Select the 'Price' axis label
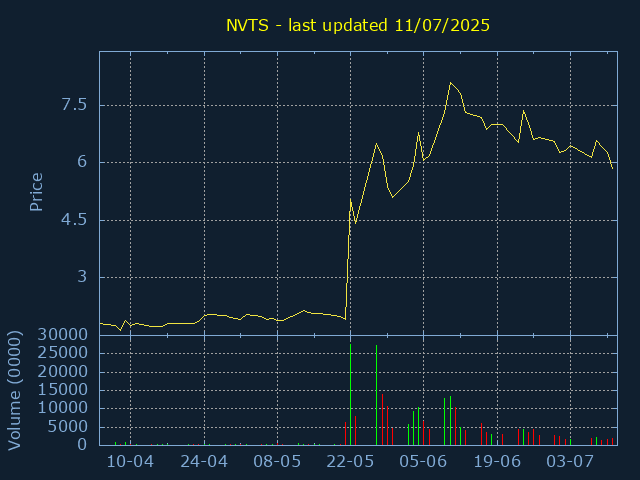The height and width of the screenshot is (480, 640). tap(36, 192)
